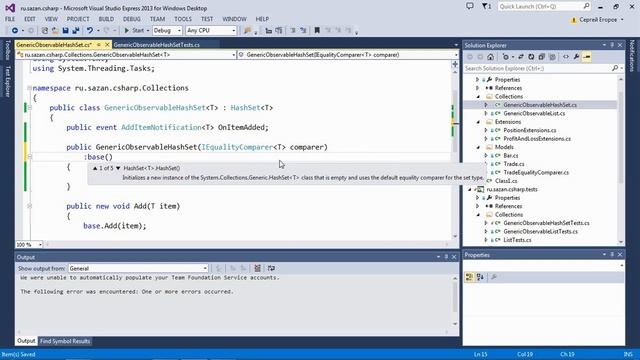Click the increase indent toolbar icon

(279, 31)
